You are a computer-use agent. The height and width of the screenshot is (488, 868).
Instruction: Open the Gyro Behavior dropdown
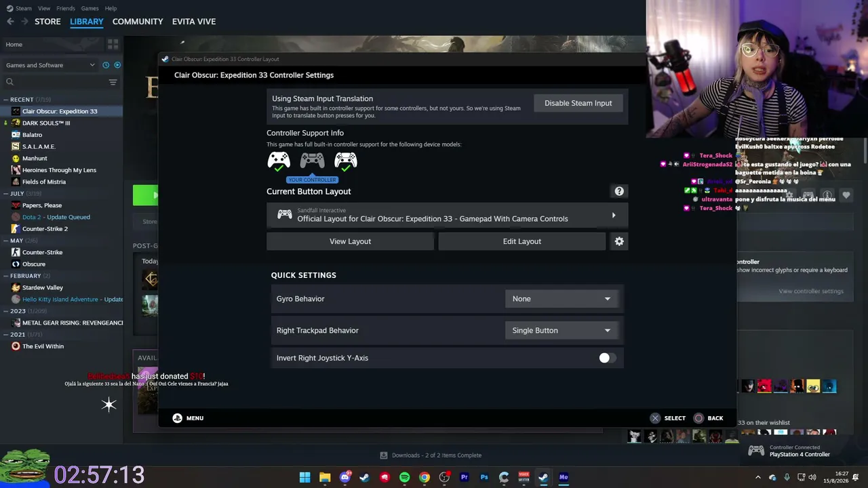[x=561, y=299]
